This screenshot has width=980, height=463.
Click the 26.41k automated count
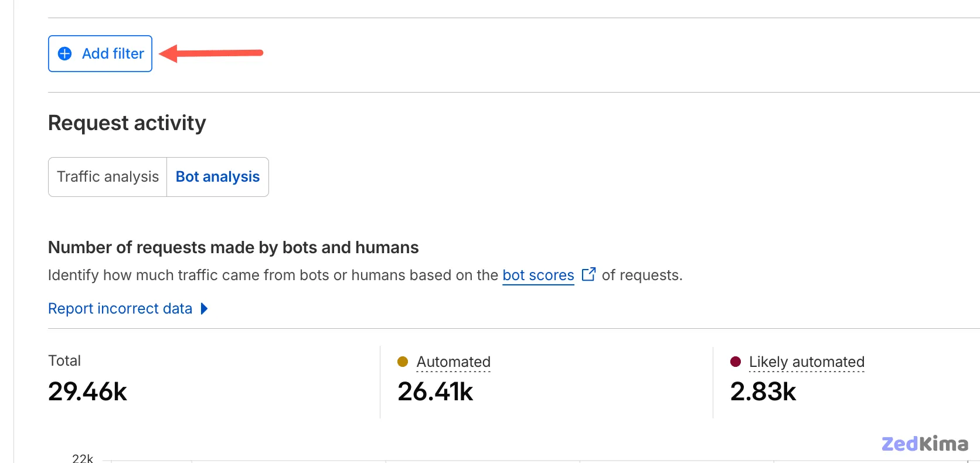click(435, 391)
